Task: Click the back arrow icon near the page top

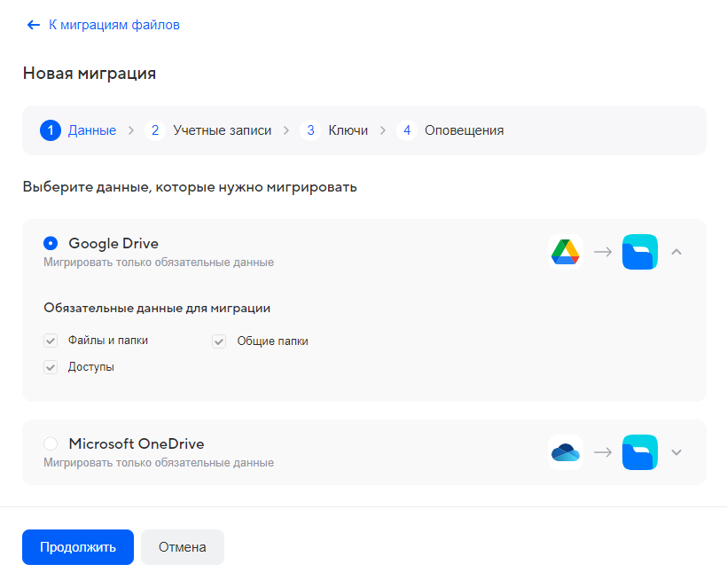Action: click(x=33, y=24)
